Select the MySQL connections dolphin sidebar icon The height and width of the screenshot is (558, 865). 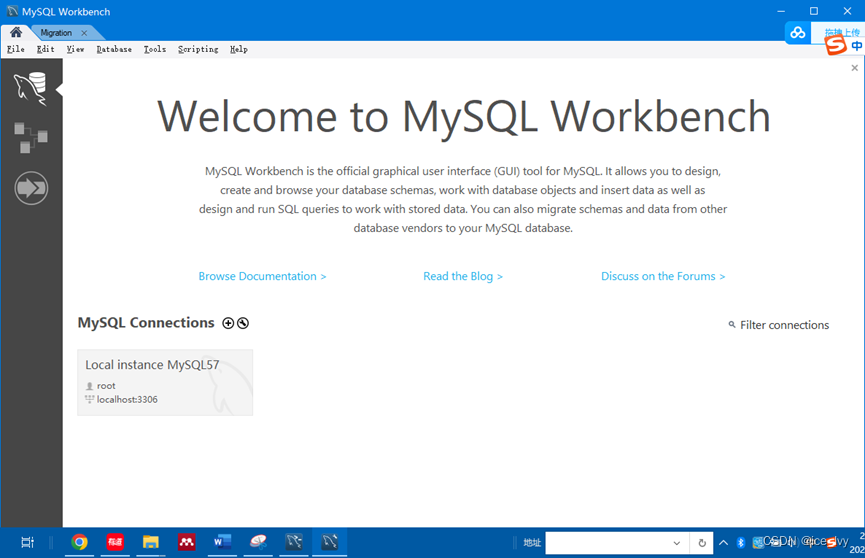(x=31, y=88)
